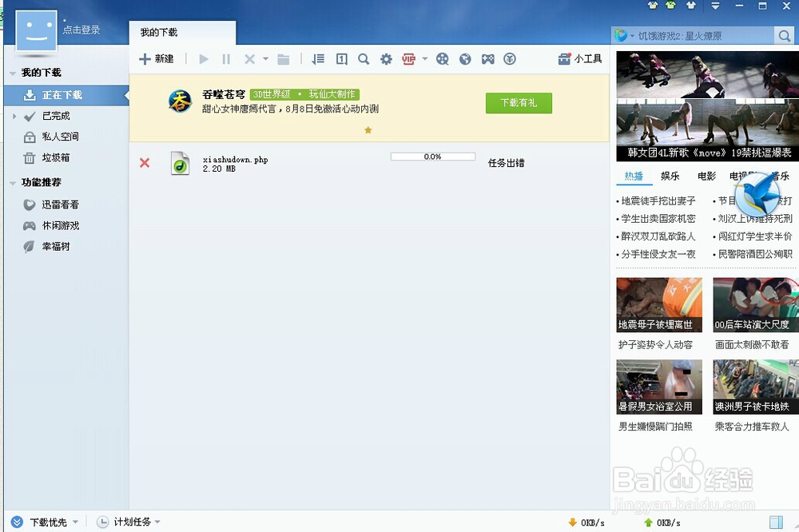Viewport: 799px width, 532px height.
Task: Click the search magnifier icon in toolbar
Action: 363,58
